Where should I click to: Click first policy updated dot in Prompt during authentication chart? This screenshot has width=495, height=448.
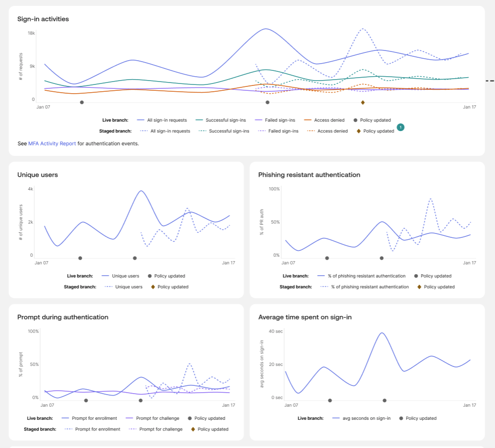[86, 400]
